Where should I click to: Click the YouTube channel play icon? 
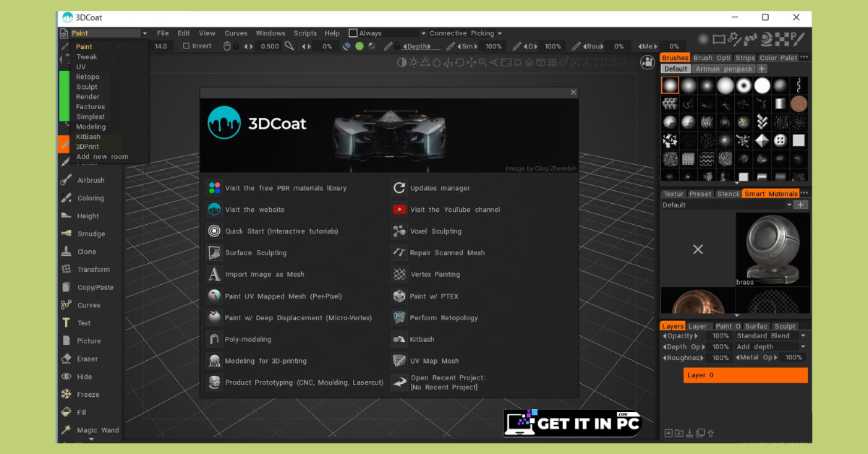399,210
